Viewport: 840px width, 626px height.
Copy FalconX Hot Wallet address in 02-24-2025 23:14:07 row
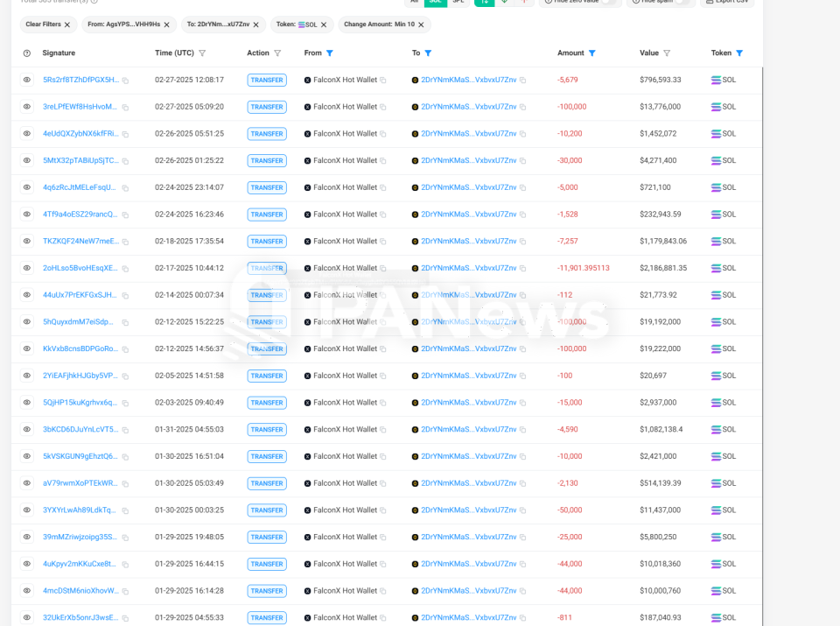pyautogui.click(x=383, y=187)
